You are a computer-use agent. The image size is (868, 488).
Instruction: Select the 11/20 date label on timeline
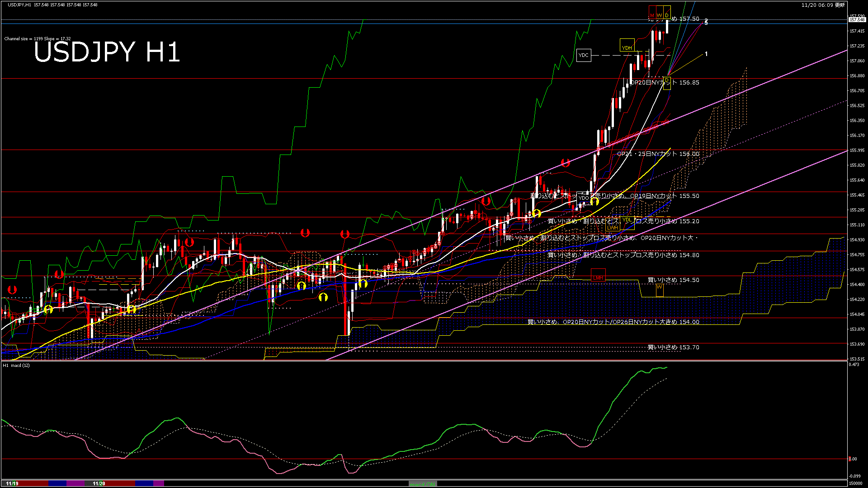(98, 483)
